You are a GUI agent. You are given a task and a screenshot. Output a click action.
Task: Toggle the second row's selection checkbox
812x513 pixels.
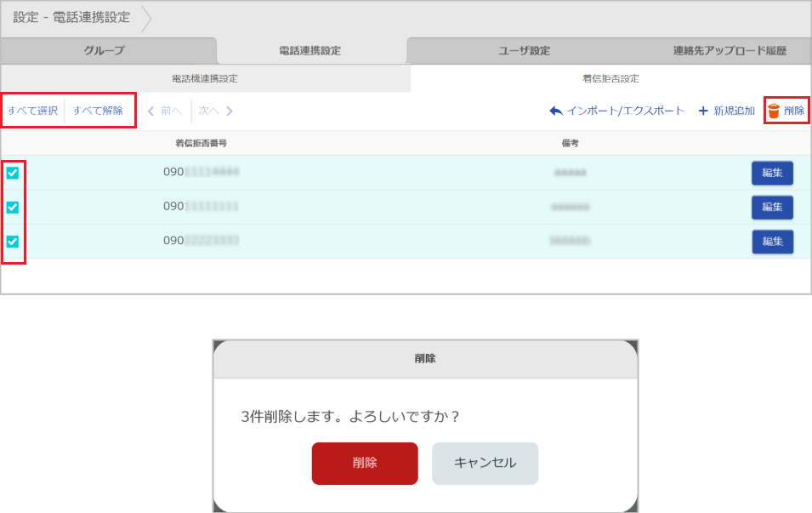tap(13, 207)
